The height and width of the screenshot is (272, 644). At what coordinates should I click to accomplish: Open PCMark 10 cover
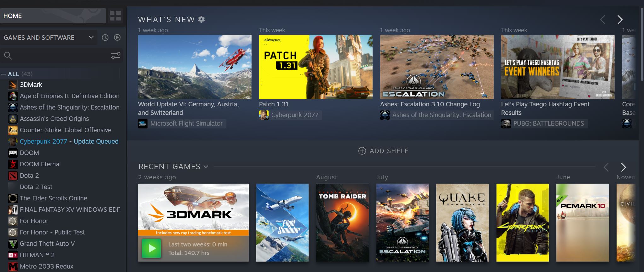[x=583, y=223]
